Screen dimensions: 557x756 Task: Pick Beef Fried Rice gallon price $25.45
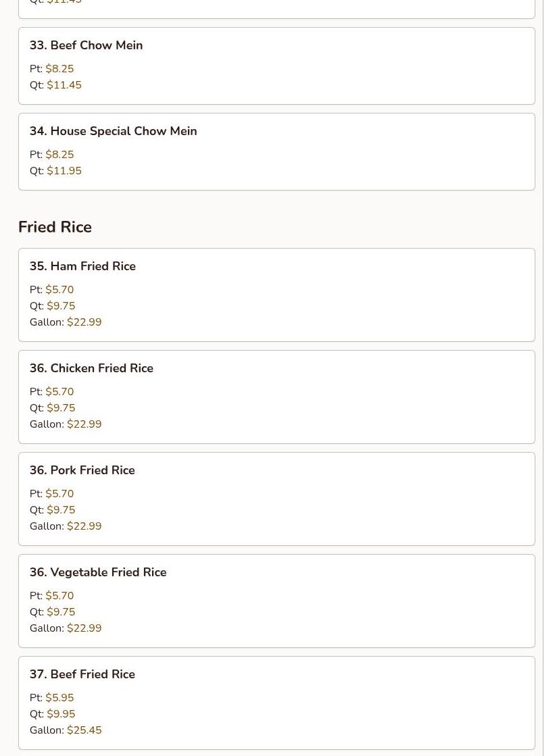[84, 730]
